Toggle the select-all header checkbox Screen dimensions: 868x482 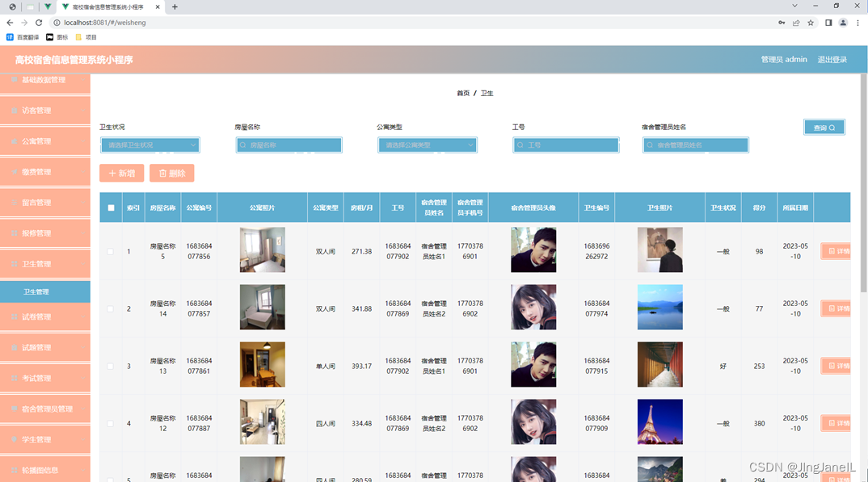pos(112,207)
